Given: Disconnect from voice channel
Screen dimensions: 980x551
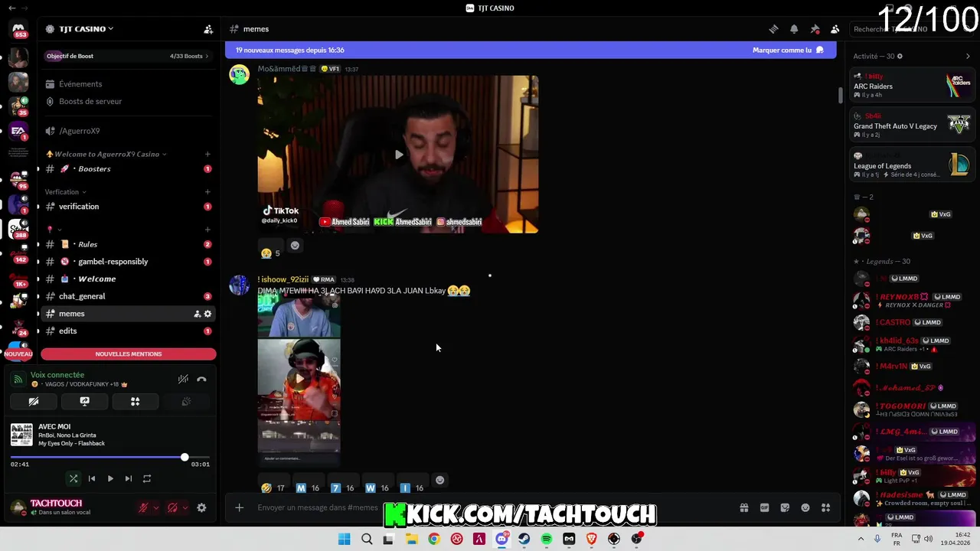Looking at the screenshot, I should [x=201, y=379].
